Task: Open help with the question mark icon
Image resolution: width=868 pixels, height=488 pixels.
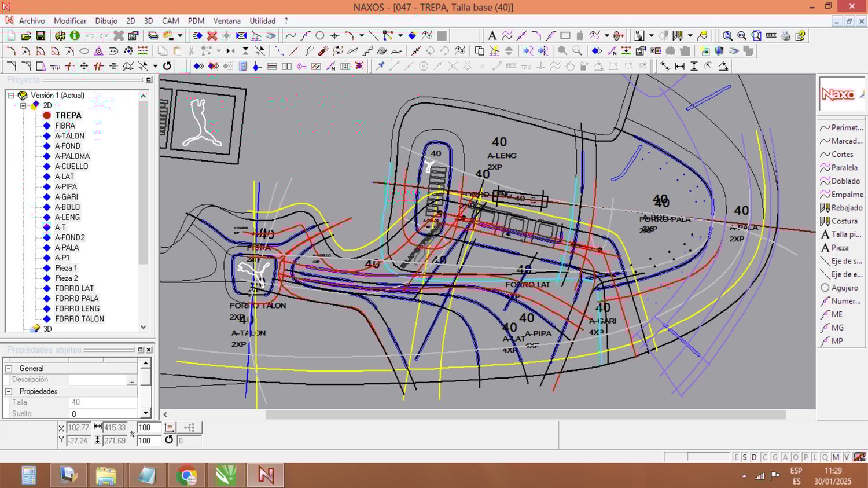Action: pos(800,36)
